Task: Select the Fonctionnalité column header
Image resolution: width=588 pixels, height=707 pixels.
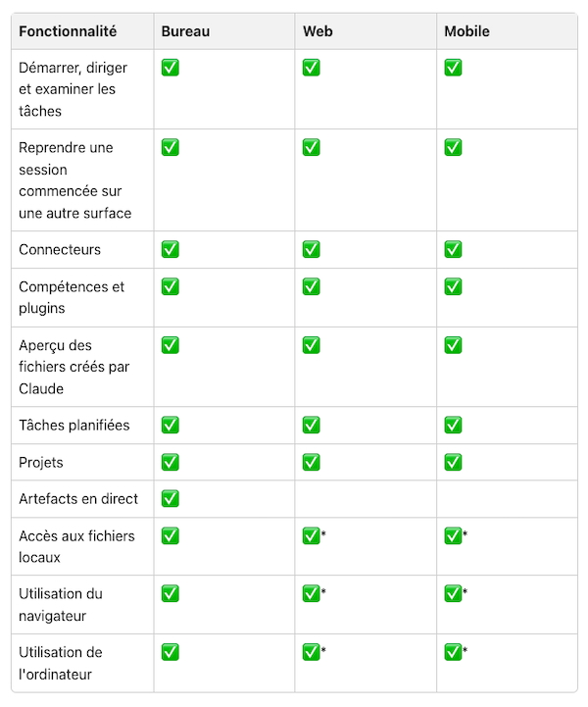Action: (68, 31)
